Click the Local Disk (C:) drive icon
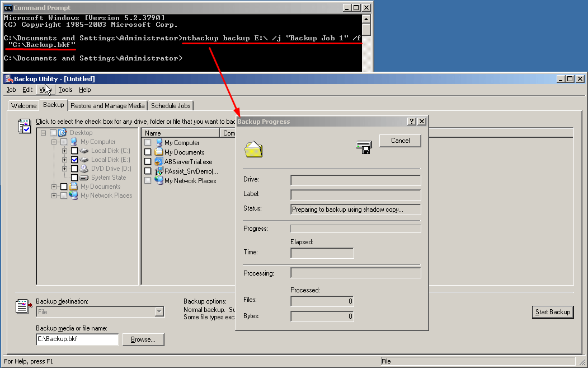588x368 pixels. 84,151
